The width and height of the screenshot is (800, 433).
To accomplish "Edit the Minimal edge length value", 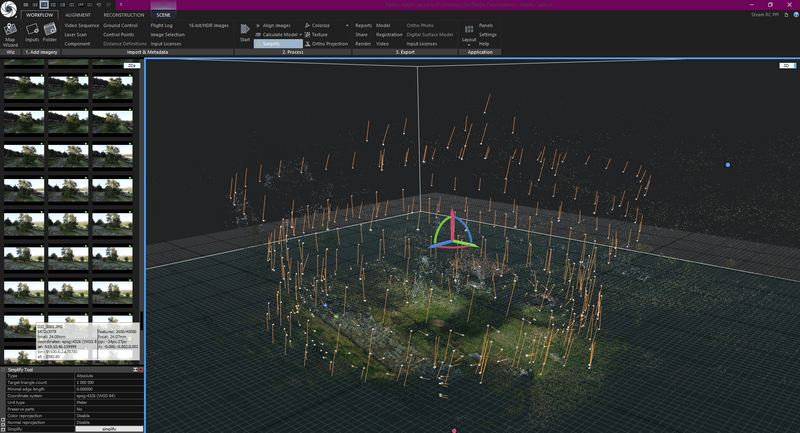I will coord(109,389).
